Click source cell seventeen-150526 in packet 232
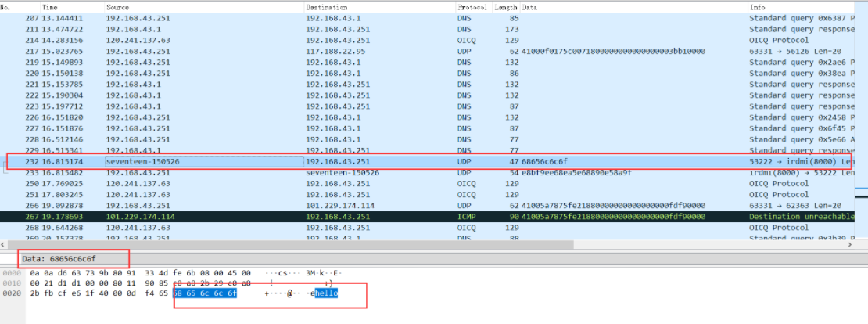The width and height of the screenshot is (868, 324). (204, 162)
